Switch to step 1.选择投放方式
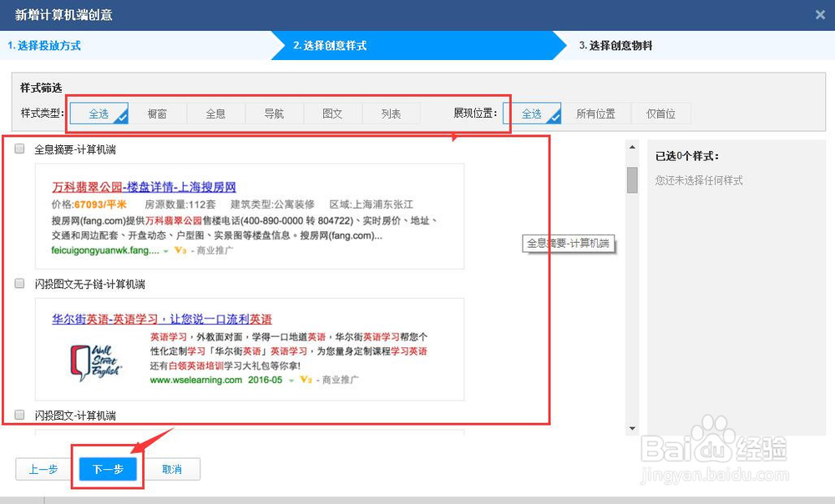This screenshot has height=504, width=835. click(x=43, y=47)
